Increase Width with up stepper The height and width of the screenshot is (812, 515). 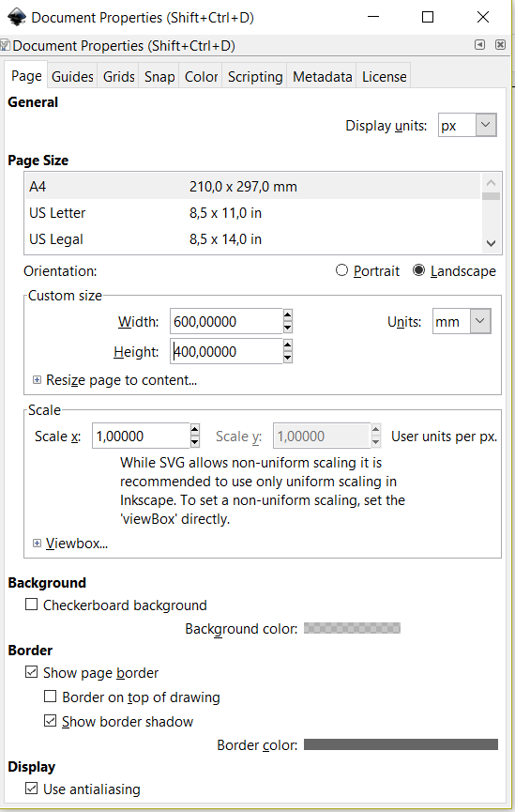[x=288, y=314]
